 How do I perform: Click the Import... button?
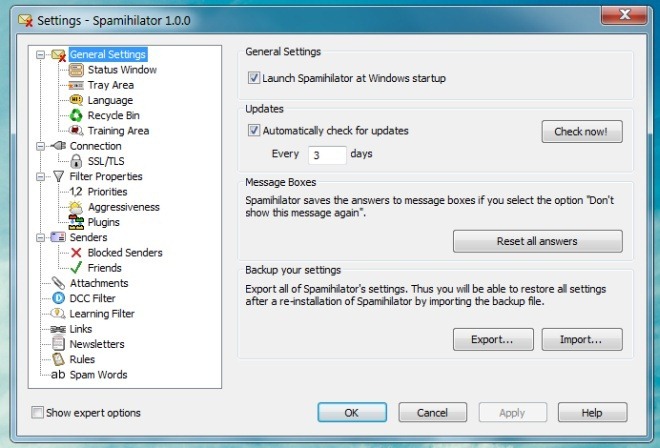(582, 339)
